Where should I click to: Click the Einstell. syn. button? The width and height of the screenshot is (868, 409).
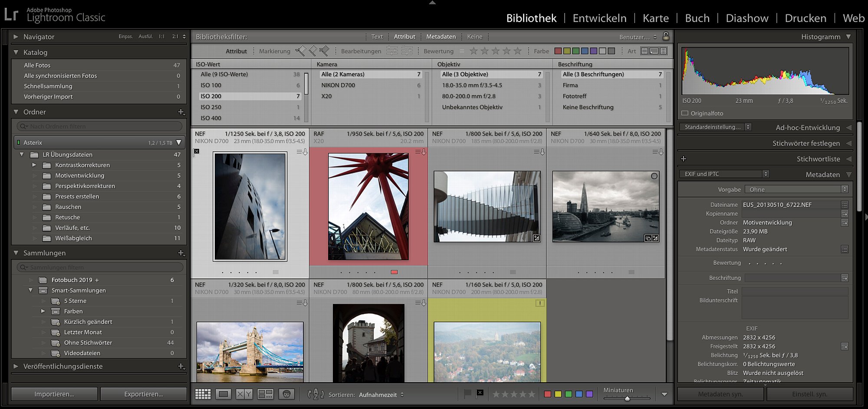(x=810, y=394)
